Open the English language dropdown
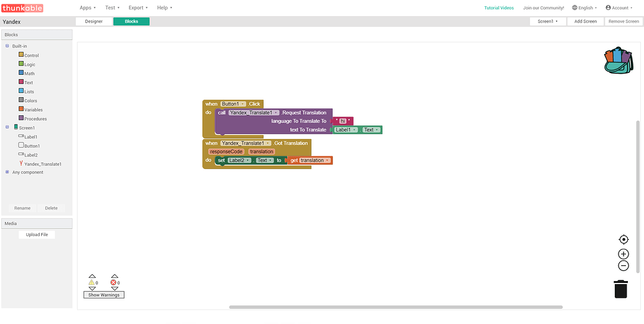This screenshot has width=644, height=324. point(584,7)
